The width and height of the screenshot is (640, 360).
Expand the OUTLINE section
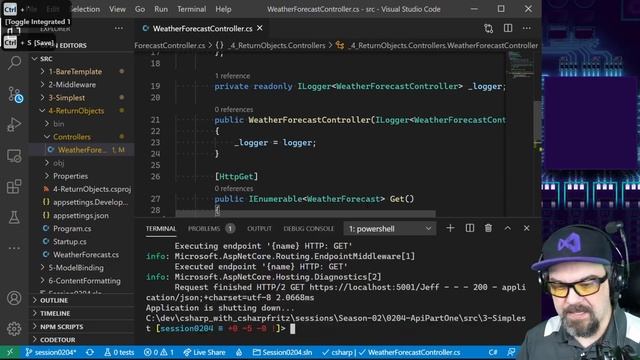[x=54, y=300]
